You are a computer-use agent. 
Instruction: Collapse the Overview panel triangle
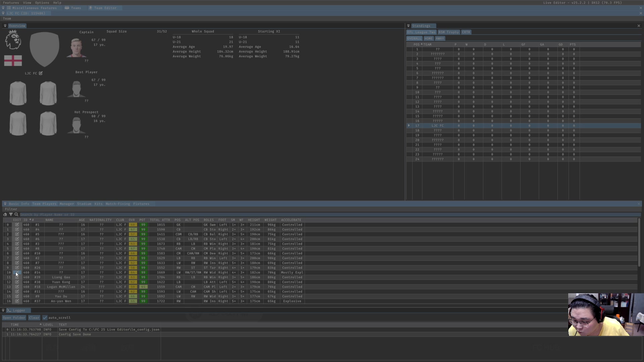[x=5, y=26]
